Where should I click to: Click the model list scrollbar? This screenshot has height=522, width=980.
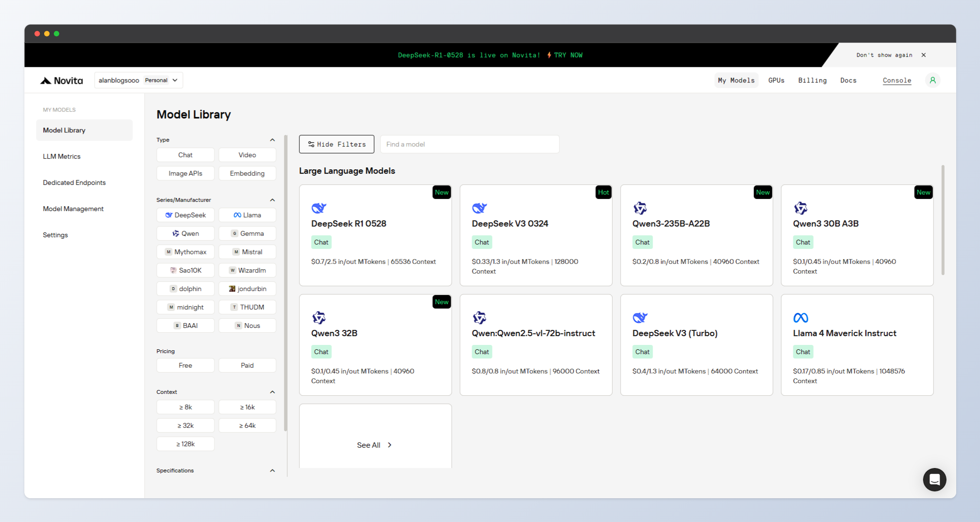943,220
